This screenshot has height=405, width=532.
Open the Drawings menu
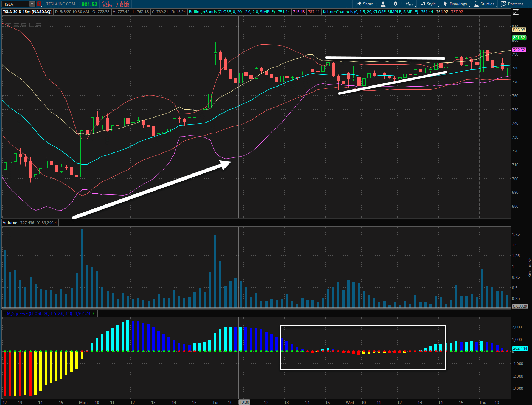(x=455, y=4)
